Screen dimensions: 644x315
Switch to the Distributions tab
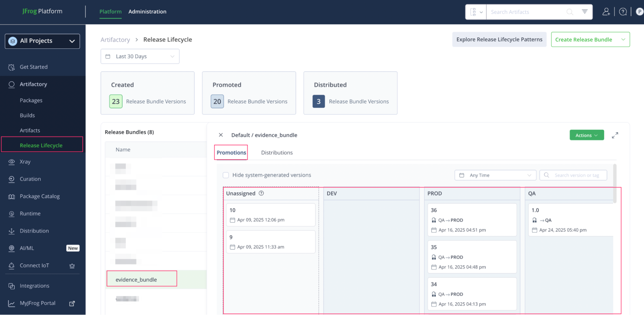[277, 153]
